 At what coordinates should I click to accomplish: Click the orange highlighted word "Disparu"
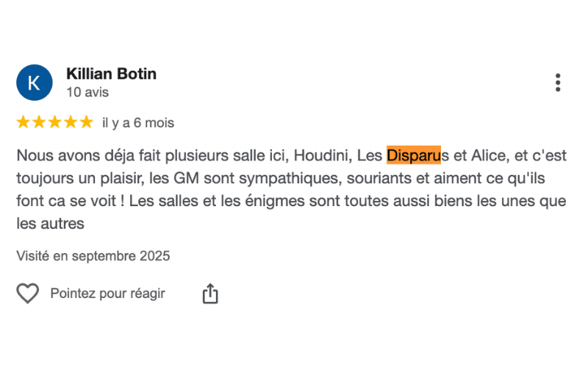pos(413,156)
